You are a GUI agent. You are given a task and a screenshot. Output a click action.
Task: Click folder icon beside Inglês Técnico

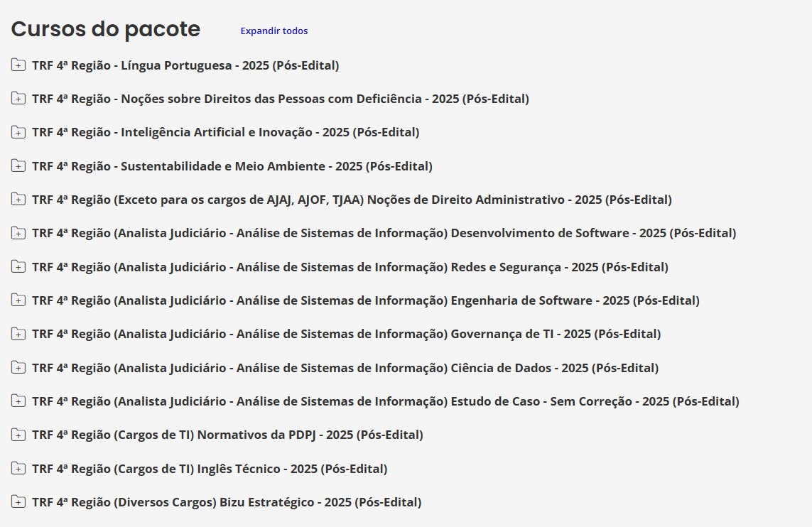(18, 469)
